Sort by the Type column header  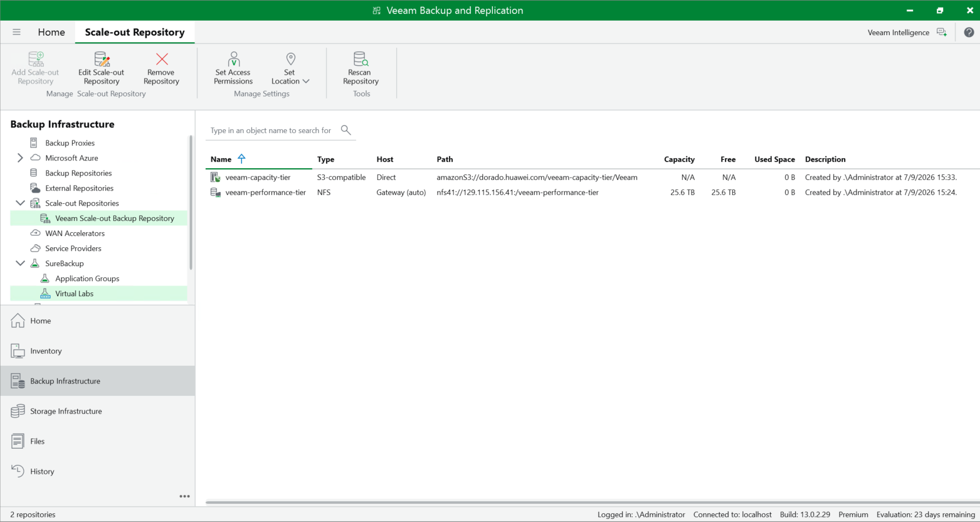(x=325, y=159)
